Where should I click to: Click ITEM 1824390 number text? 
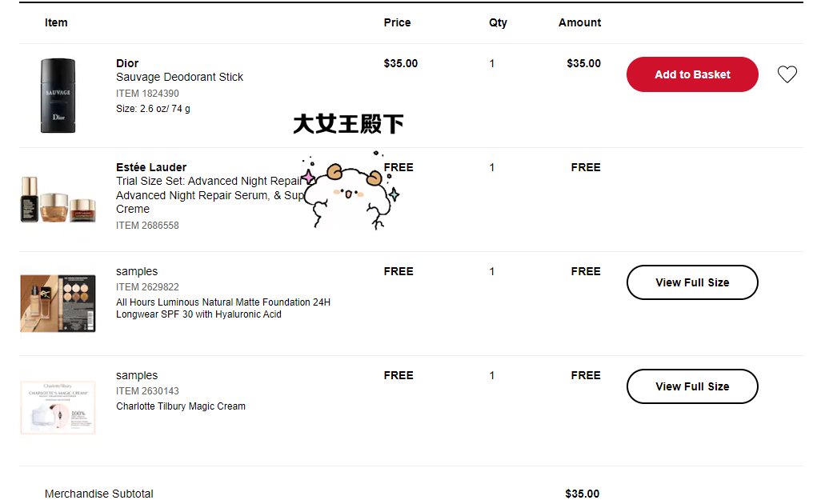coord(147,94)
